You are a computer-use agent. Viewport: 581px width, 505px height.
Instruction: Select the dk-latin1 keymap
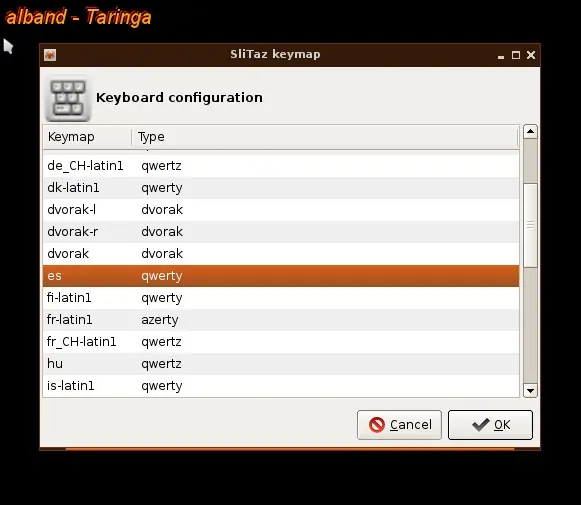[281, 188]
